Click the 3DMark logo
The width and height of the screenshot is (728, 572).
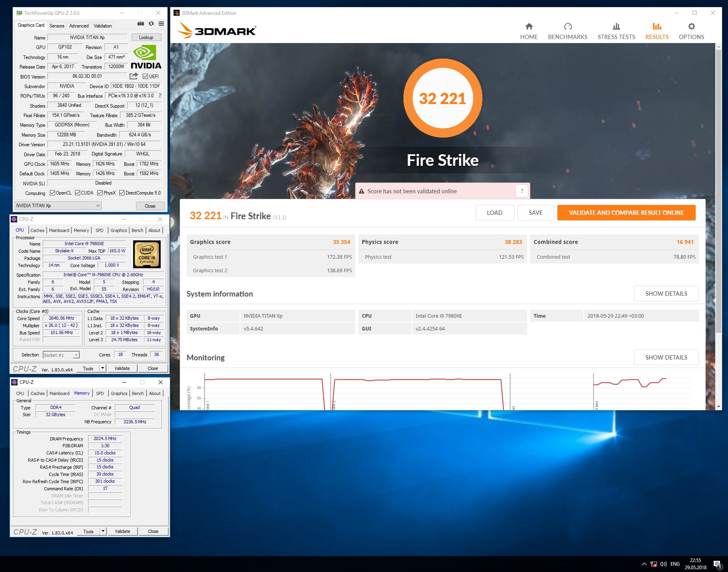[217, 30]
